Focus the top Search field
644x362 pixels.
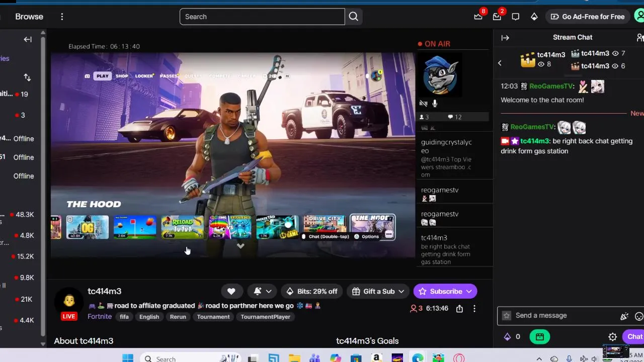tap(262, 17)
